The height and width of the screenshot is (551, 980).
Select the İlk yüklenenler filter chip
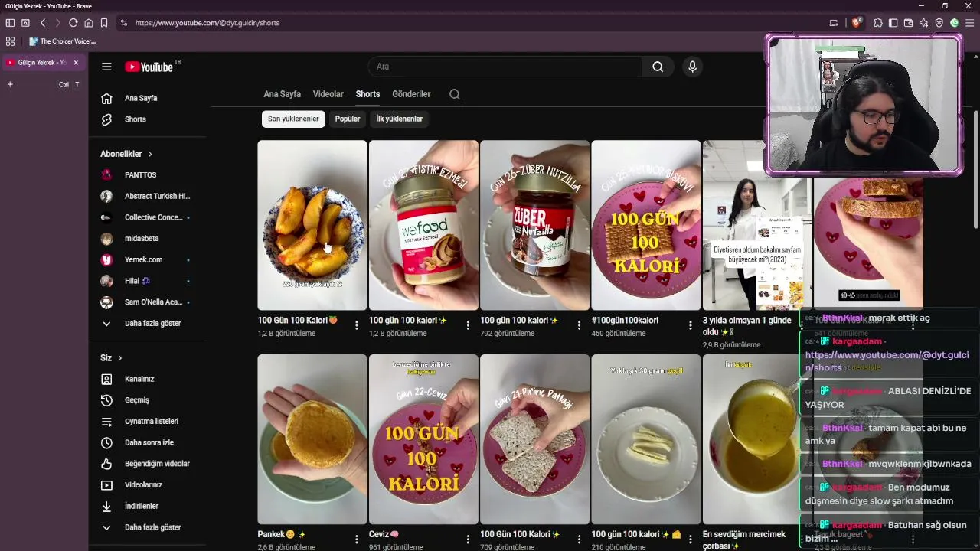click(x=399, y=119)
